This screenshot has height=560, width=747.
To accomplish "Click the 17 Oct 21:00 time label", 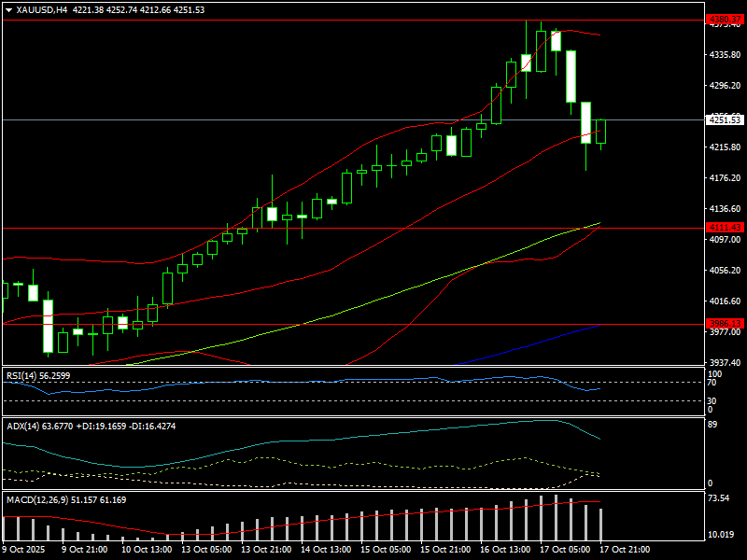I will 626,551.
